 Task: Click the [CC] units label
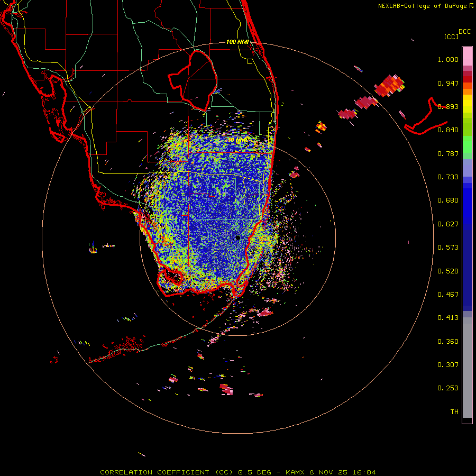tap(451, 36)
